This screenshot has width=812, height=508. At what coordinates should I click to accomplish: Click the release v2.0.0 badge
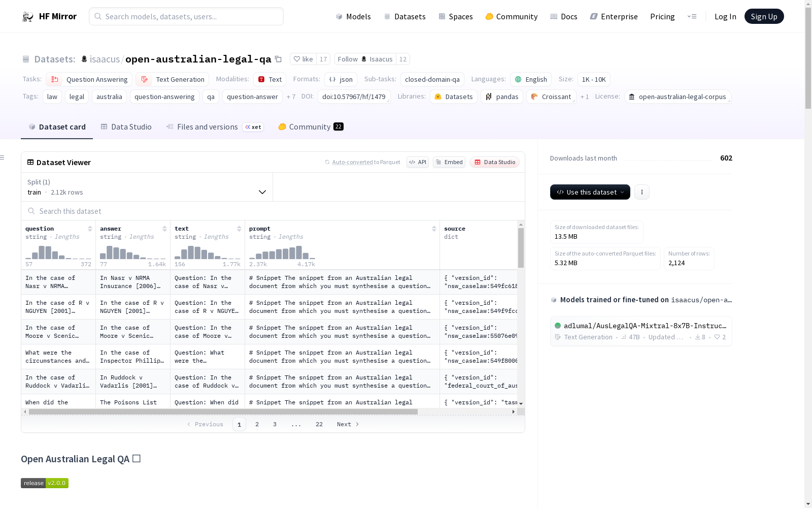coord(45,483)
